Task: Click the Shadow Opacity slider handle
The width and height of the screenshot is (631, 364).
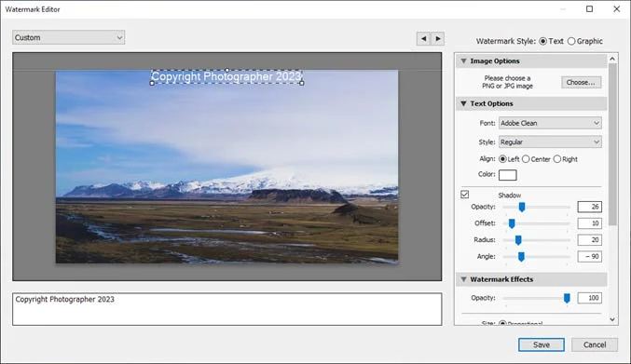Action: coord(522,207)
